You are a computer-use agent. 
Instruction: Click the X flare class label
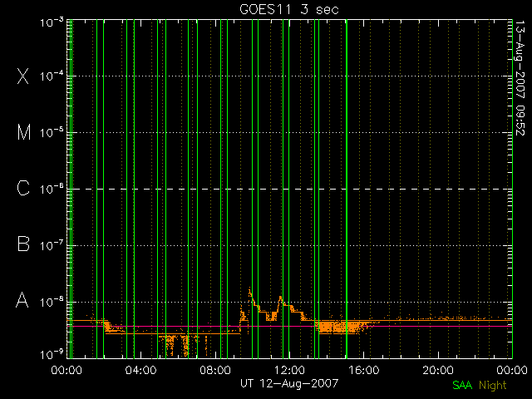(x=22, y=76)
